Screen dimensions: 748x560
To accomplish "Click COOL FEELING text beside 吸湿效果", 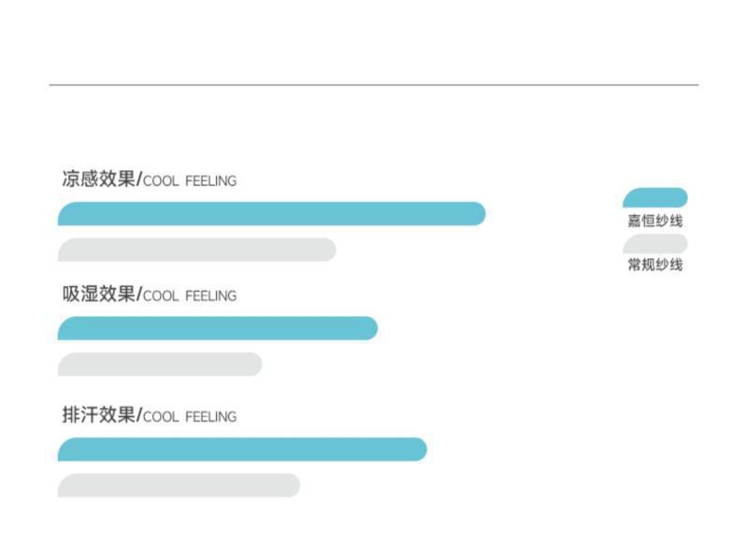I will point(190,296).
